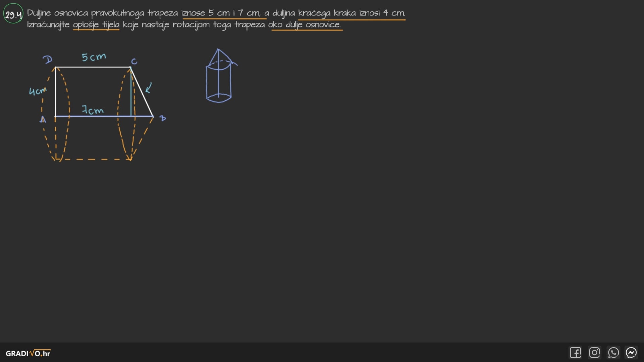Click the teal height line inside the trapezoid

click(x=131, y=97)
